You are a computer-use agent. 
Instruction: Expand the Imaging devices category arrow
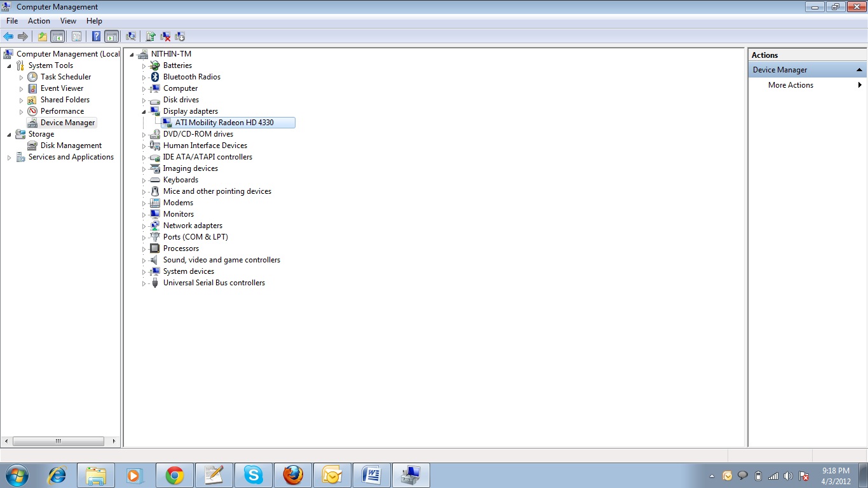(144, 169)
